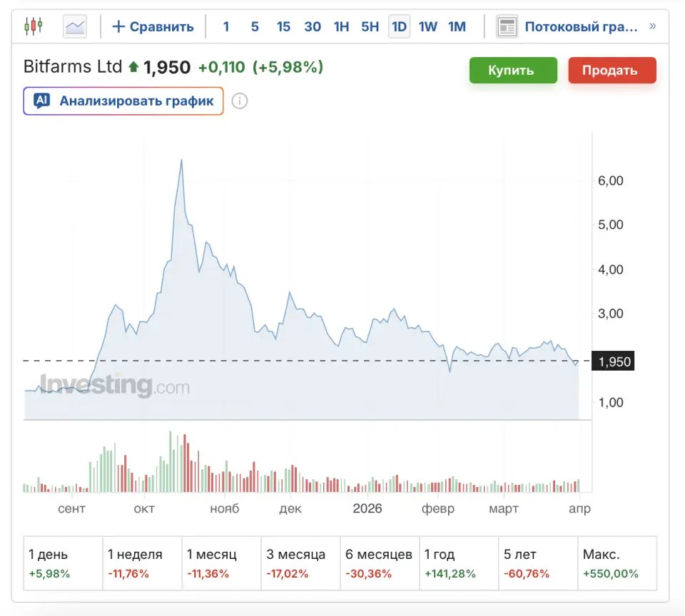Click the 1,00 price axis label

(x=610, y=403)
